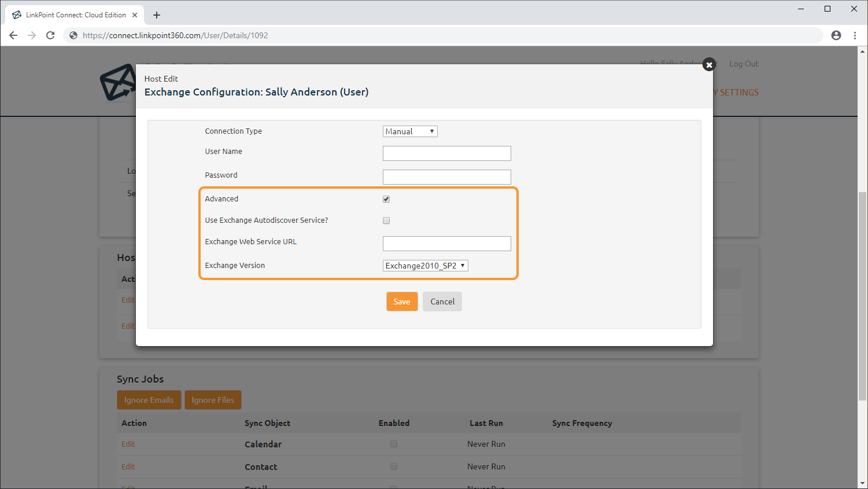The width and height of the screenshot is (868, 489).
Task: Click the Connection Type label
Action: [x=233, y=131]
